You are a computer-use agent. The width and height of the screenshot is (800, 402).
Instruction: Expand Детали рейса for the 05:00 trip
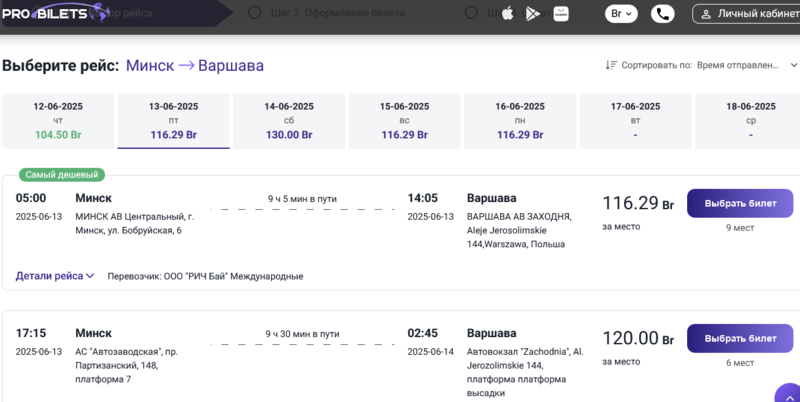[55, 276]
